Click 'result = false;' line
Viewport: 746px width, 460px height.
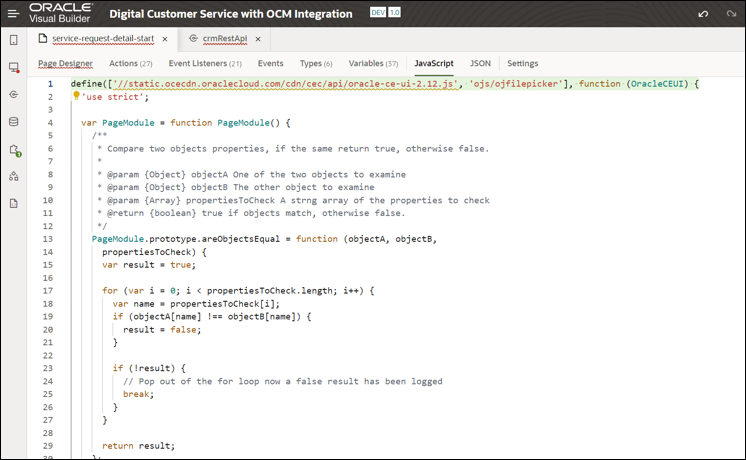[162, 330]
